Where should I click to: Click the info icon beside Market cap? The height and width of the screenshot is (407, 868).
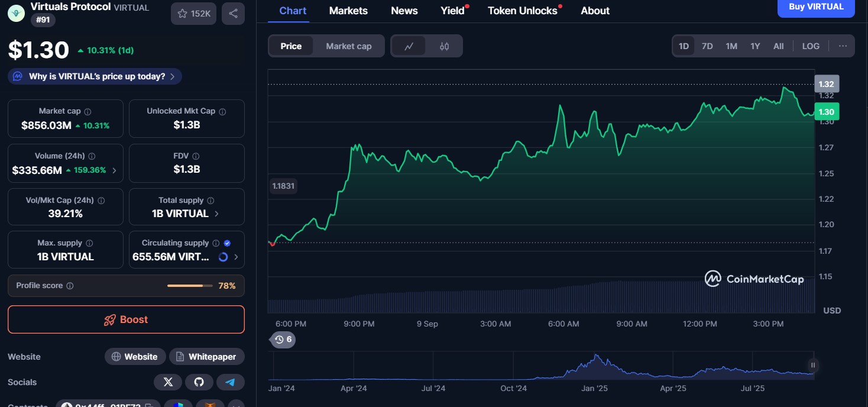[x=88, y=111]
